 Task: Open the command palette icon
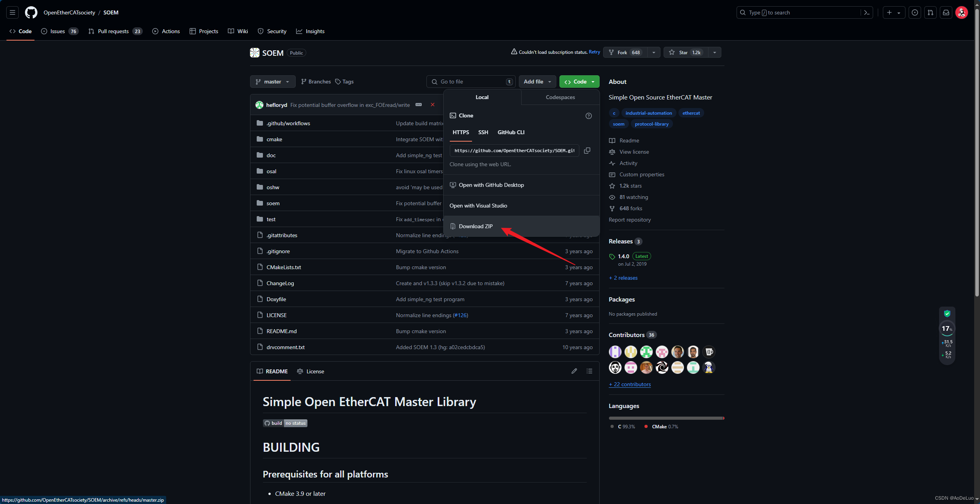pyautogui.click(x=867, y=12)
